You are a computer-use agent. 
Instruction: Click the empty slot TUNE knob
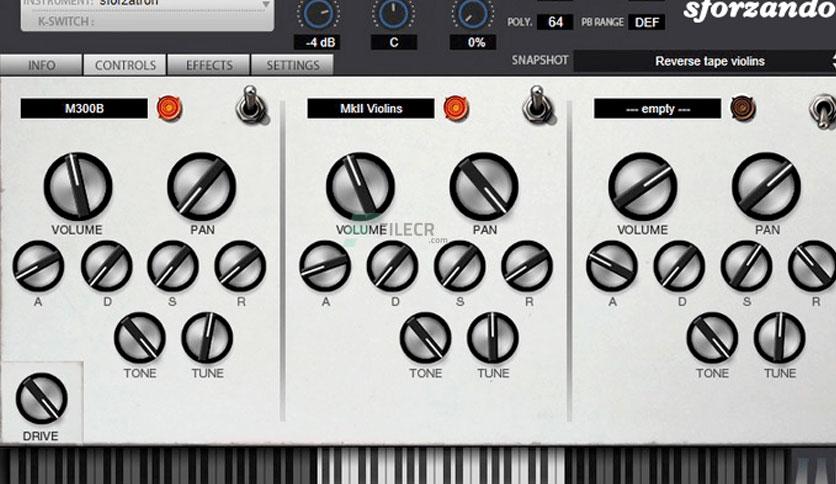[x=780, y=338]
